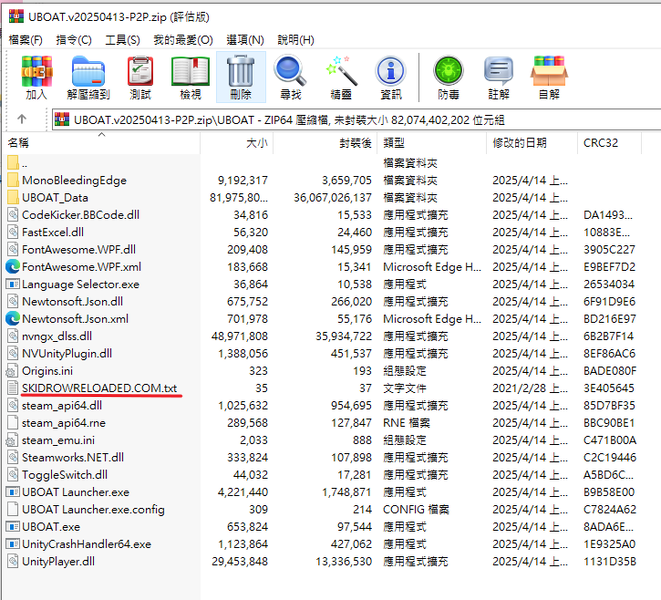661x600 pixels.
Task: Launch the 精靈 (Wizard) wand icon
Action: [x=341, y=72]
